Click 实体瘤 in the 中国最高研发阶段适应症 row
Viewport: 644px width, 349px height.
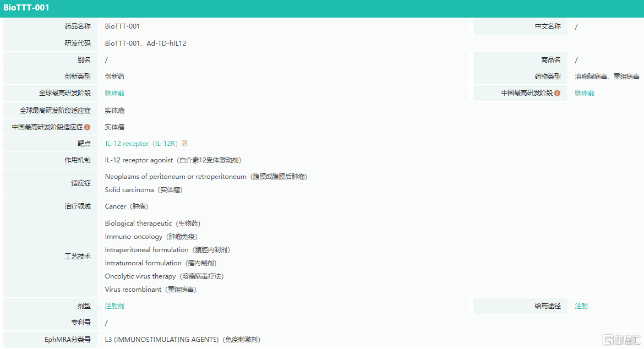click(114, 127)
